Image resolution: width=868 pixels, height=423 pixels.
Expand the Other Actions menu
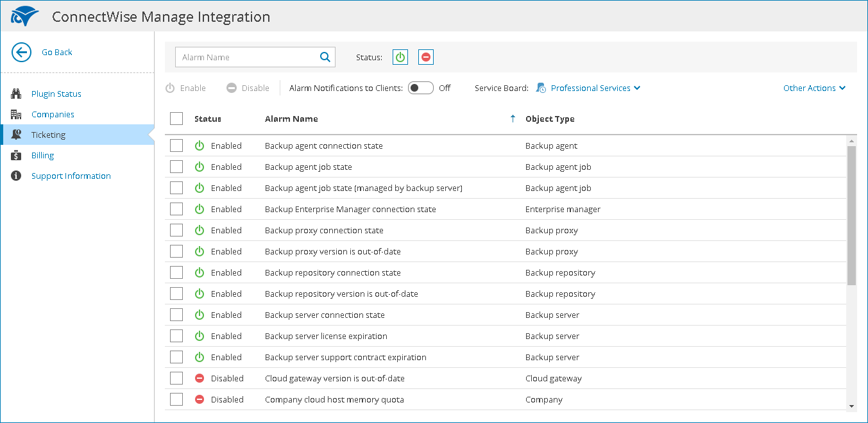[x=814, y=88]
